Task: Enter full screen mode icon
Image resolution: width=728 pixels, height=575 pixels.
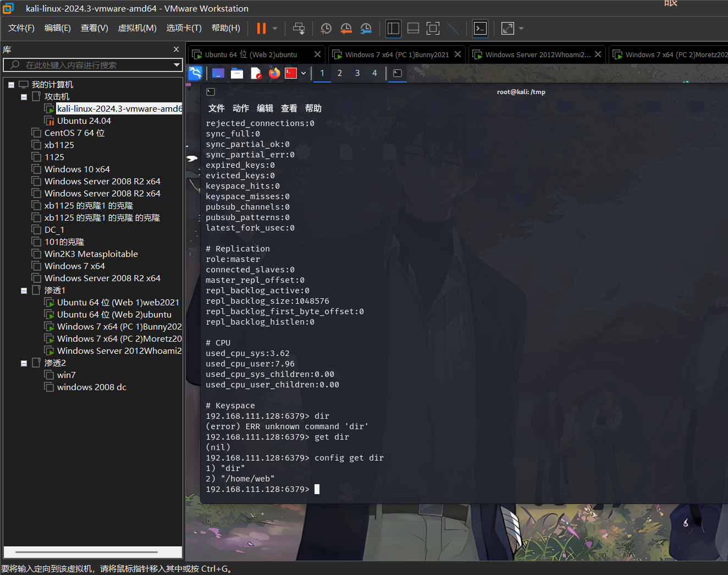Action: click(x=433, y=29)
